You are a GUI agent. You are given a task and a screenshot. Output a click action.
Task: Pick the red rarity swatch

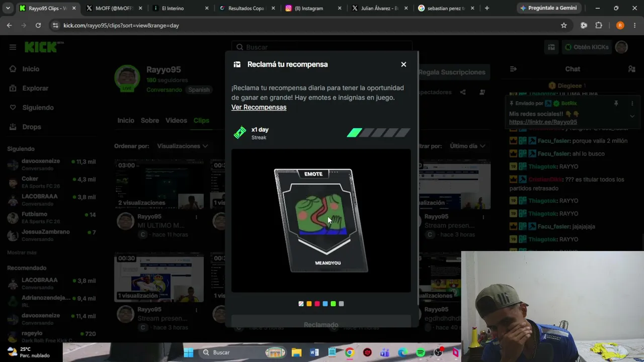point(317,304)
